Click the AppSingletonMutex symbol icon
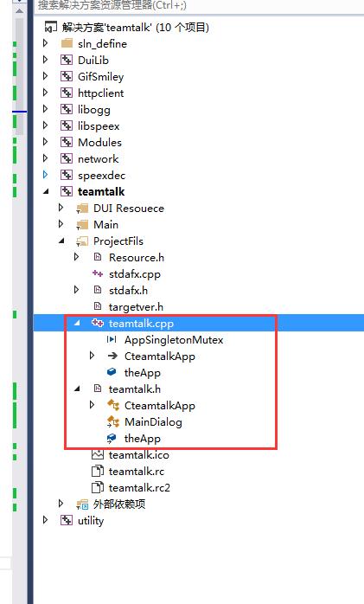This screenshot has height=604, width=364. pyautogui.click(x=112, y=339)
